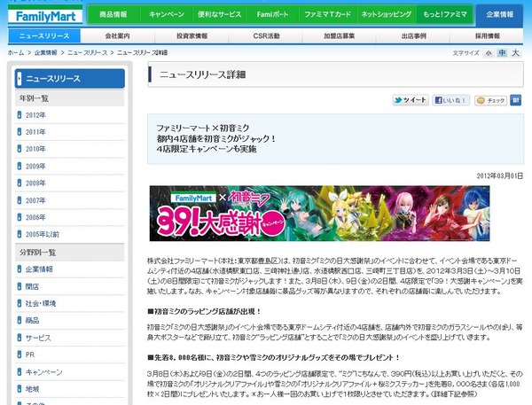Click the ニュースリリース詳細 page heading
The image size is (532, 405).
(x=202, y=74)
